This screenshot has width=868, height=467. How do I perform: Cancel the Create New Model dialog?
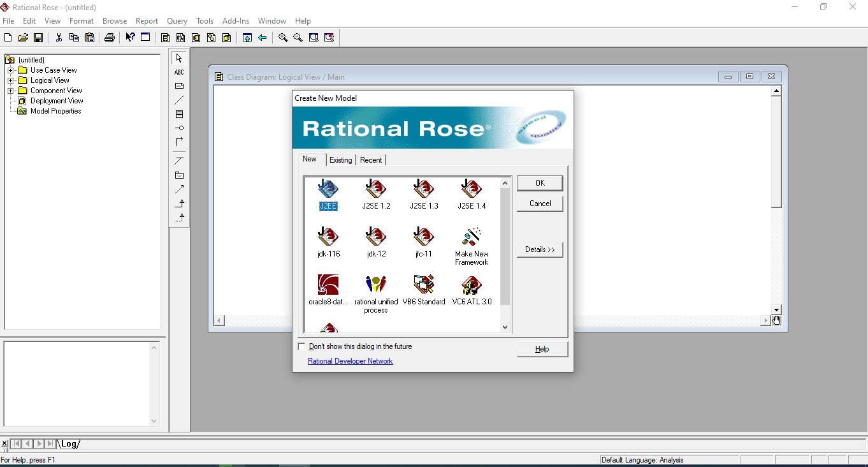tap(540, 204)
